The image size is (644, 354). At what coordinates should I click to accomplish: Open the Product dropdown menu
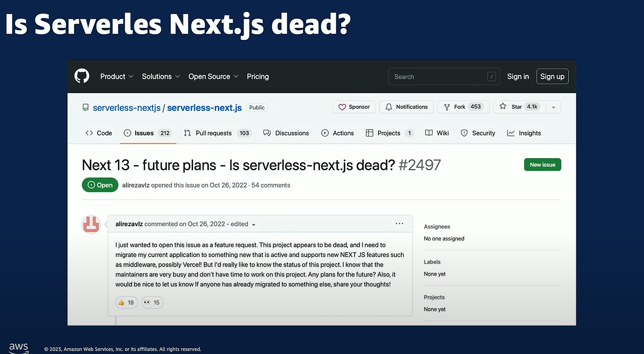(x=116, y=76)
